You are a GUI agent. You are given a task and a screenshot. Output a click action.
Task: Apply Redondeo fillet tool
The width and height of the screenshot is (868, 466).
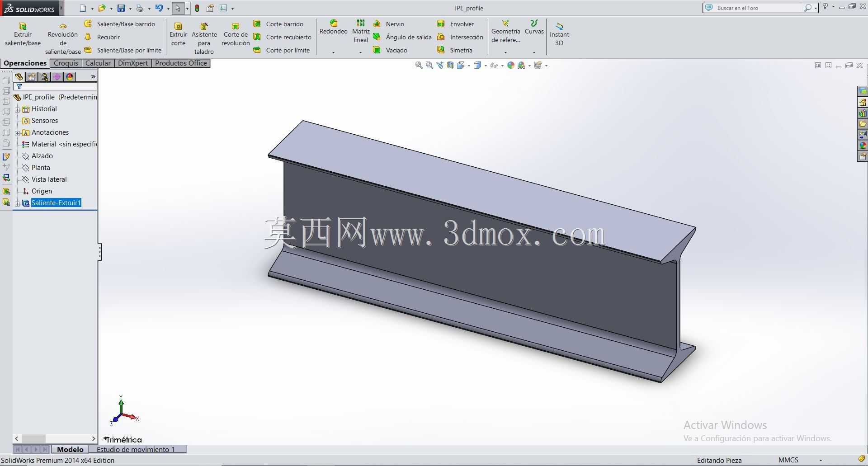(x=333, y=28)
